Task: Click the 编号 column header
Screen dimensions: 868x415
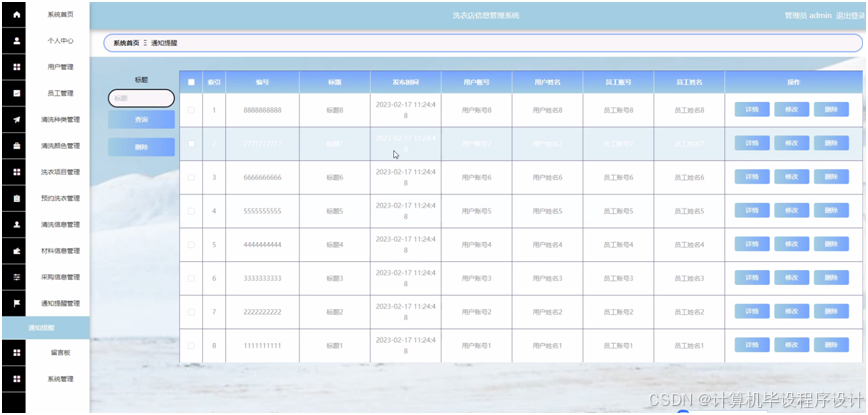Action: click(262, 82)
